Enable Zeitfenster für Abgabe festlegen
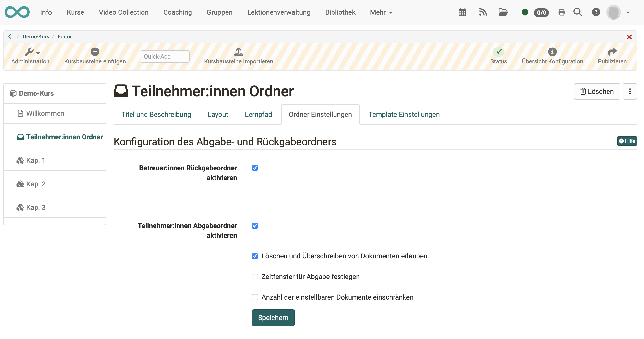Viewport: 644px width, 339px height. point(255,276)
